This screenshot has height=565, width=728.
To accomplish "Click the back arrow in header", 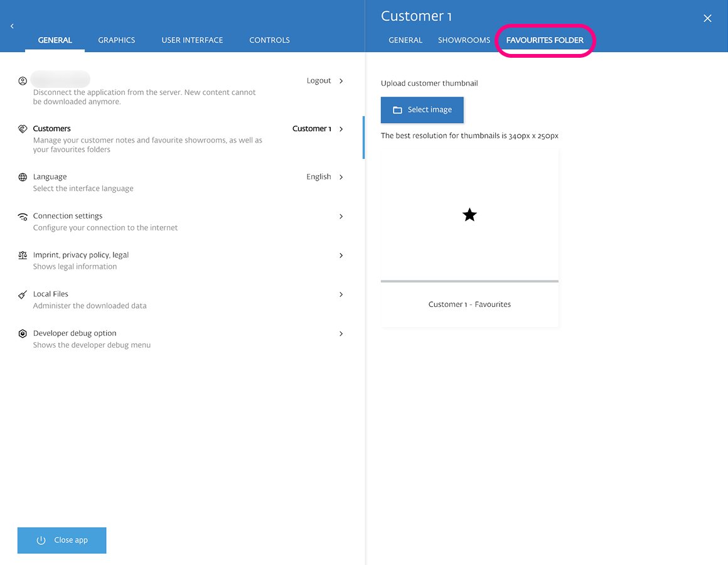I will click(x=12, y=26).
